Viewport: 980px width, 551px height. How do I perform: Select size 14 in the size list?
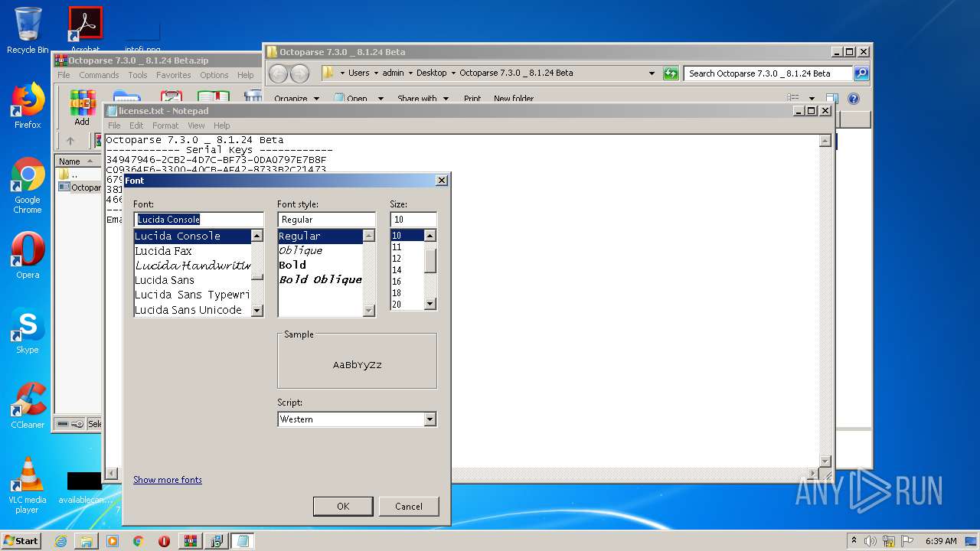pos(407,270)
